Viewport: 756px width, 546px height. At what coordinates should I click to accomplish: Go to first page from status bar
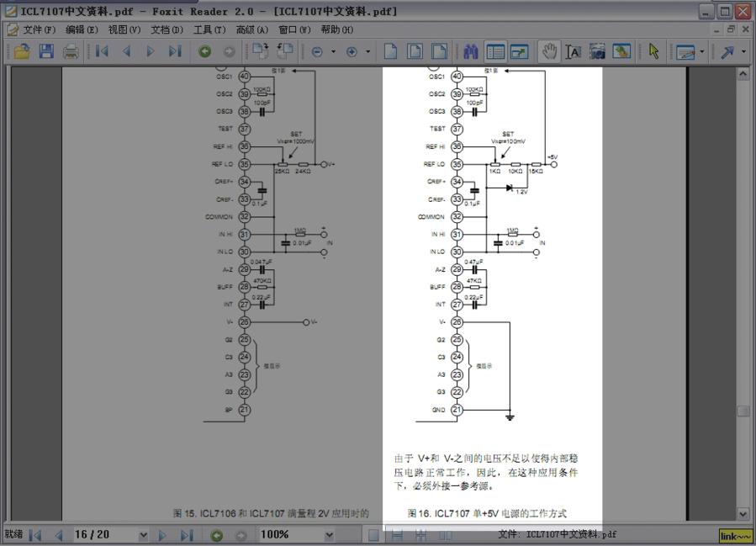[35, 535]
